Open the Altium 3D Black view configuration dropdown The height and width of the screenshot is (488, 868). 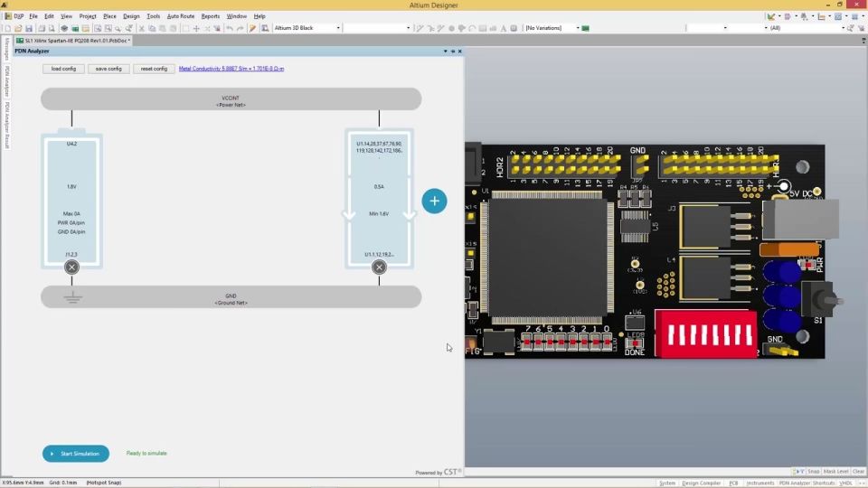338,28
